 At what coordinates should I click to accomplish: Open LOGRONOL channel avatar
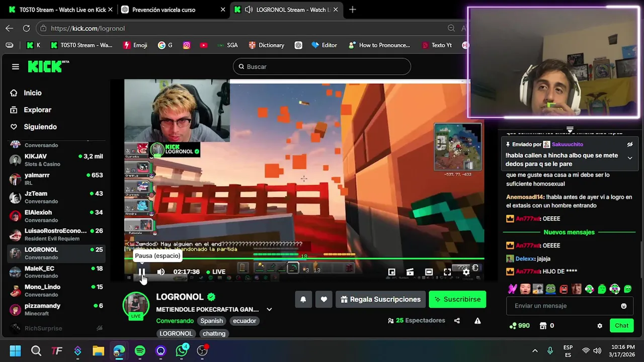(136, 305)
